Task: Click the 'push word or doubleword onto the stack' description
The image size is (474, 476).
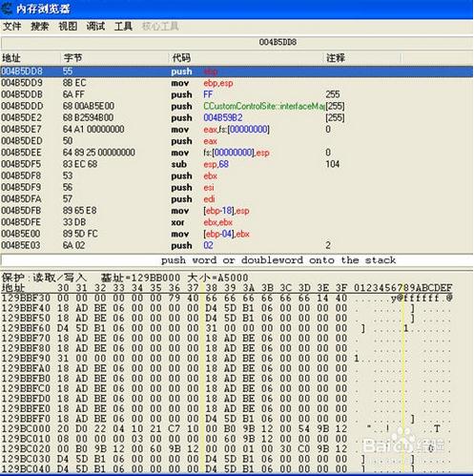Action: click(x=278, y=260)
